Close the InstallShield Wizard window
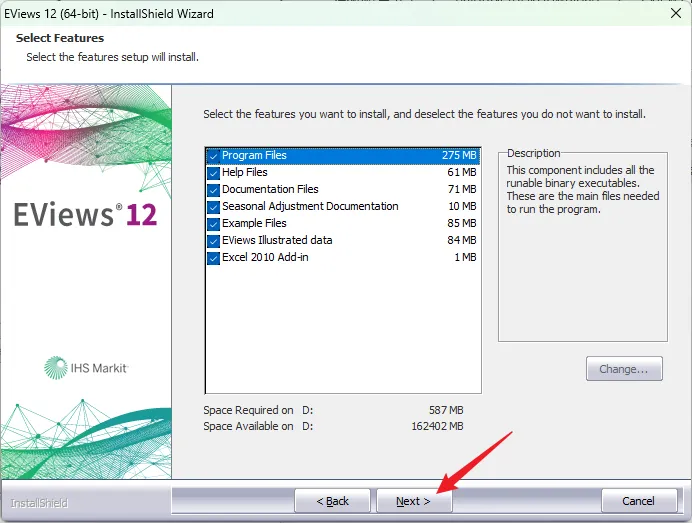The height and width of the screenshot is (523, 692). pos(676,13)
